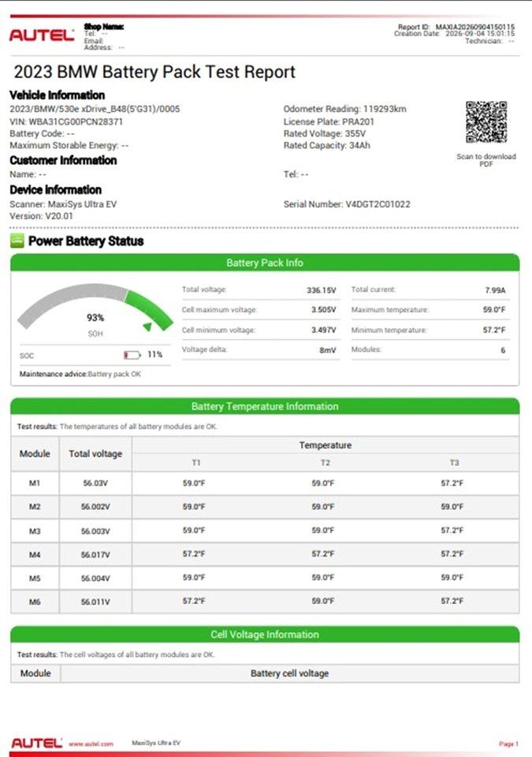Click the M1 module cell
532x757 pixels.
coord(35,483)
